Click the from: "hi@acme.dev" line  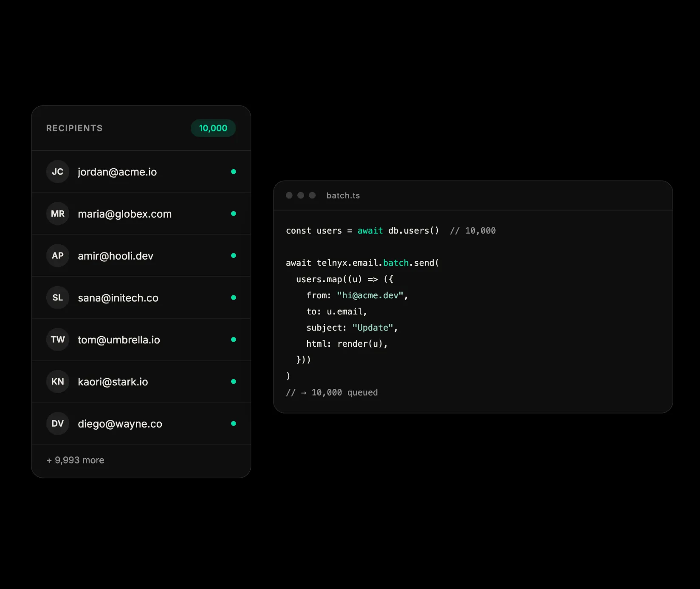click(357, 295)
